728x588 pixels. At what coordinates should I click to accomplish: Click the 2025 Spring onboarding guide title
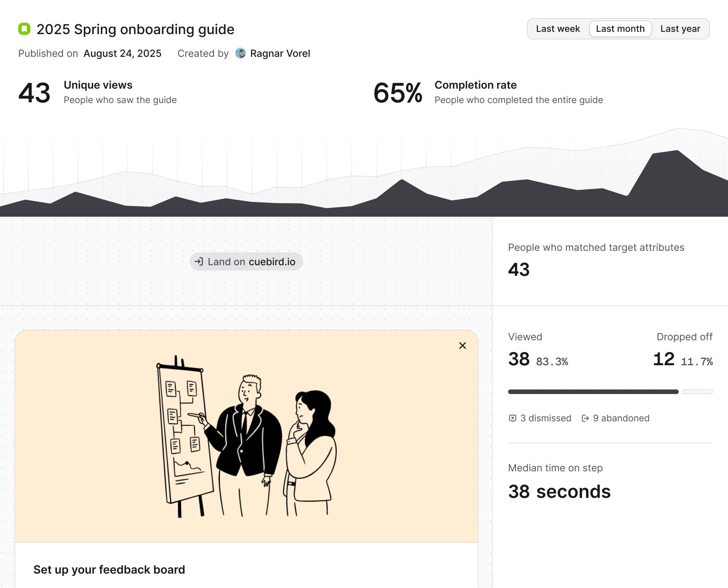[x=135, y=29]
